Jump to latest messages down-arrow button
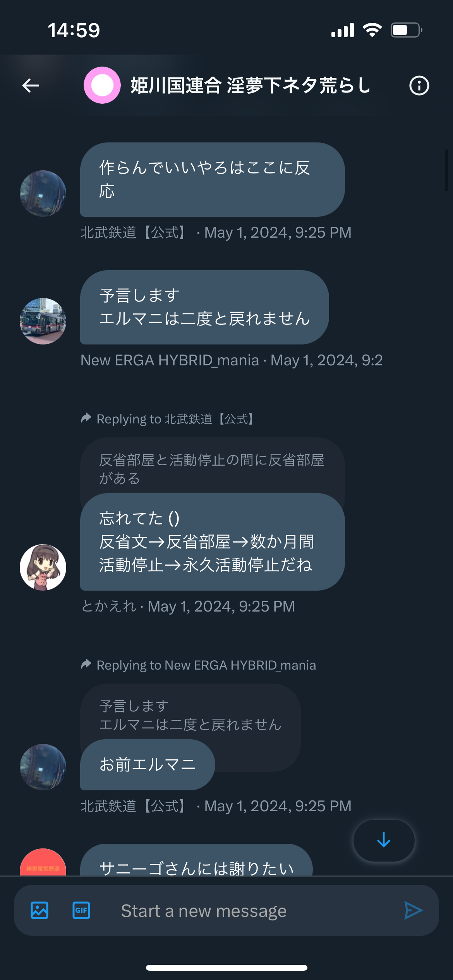453x980 pixels. coord(384,840)
